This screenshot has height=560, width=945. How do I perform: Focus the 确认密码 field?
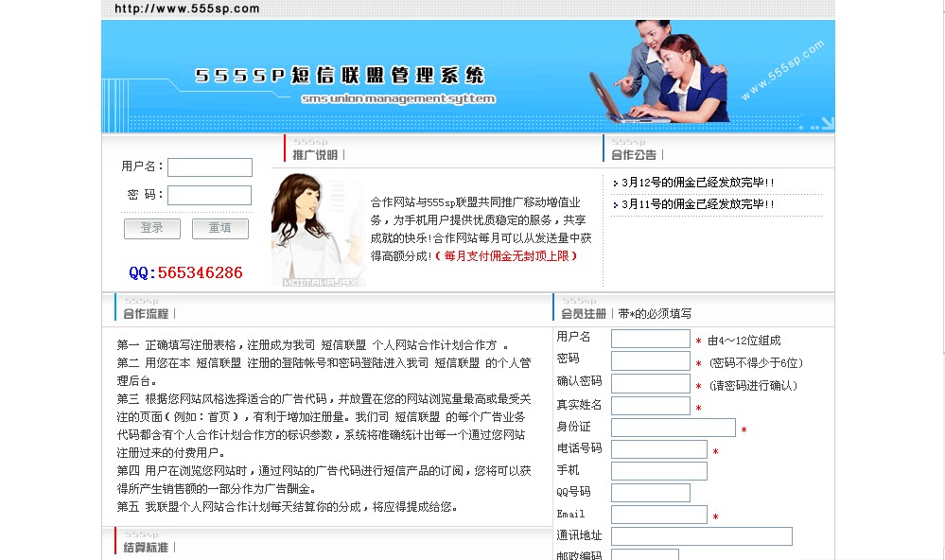pos(650,383)
